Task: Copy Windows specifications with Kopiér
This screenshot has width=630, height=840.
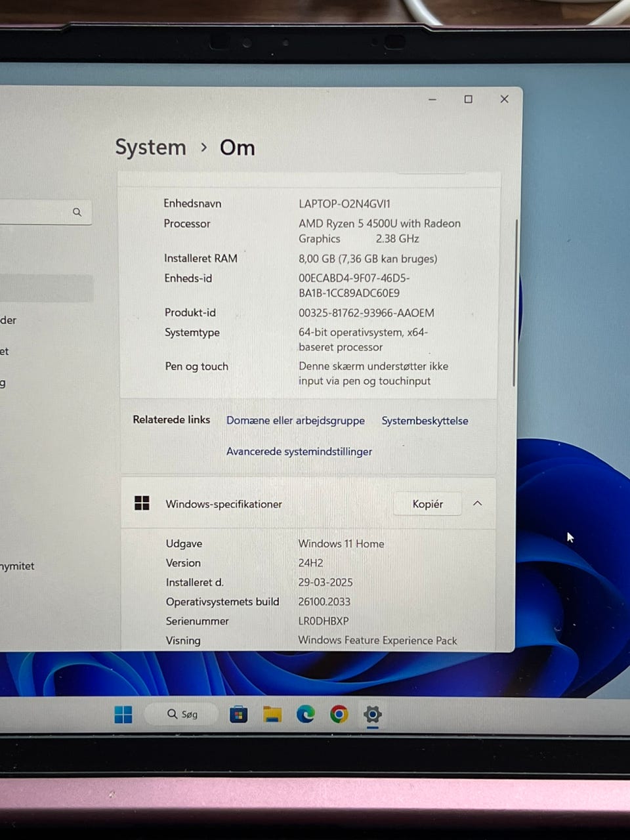Action: tap(428, 504)
